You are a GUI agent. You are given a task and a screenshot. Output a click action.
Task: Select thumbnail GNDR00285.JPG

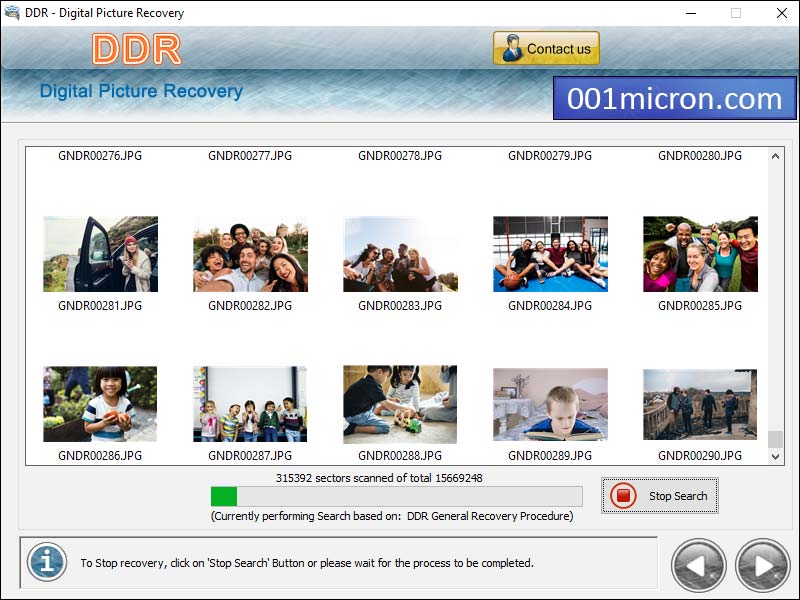click(699, 253)
